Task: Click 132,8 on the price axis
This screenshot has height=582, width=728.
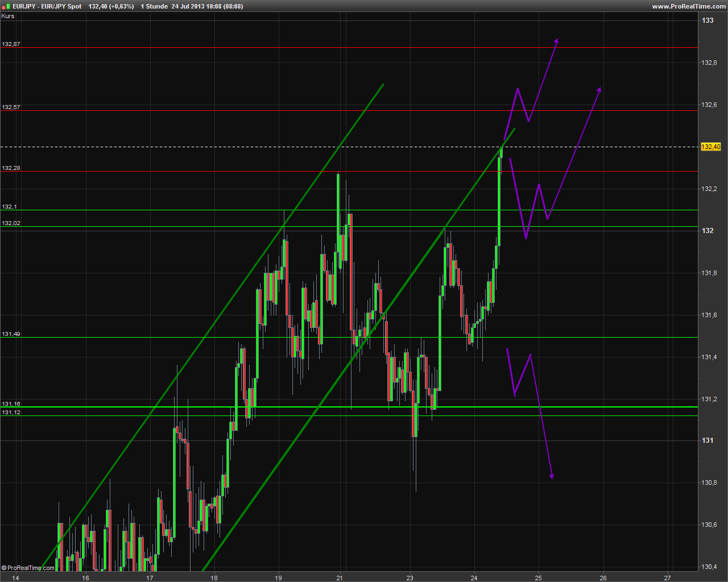Action: tap(709, 63)
